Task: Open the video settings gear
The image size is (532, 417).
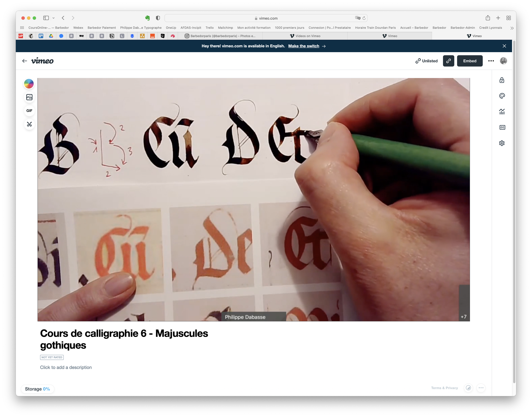Action: (502, 143)
